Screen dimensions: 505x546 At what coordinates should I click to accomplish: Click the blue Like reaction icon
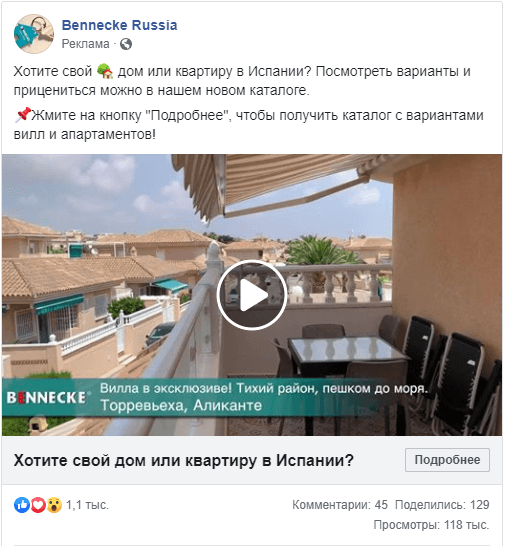pos(22,505)
